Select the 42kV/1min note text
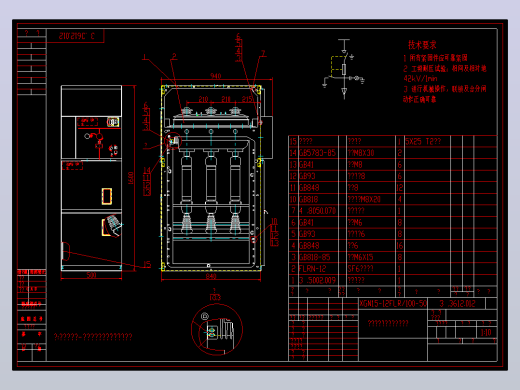 pyautogui.click(x=420, y=79)
